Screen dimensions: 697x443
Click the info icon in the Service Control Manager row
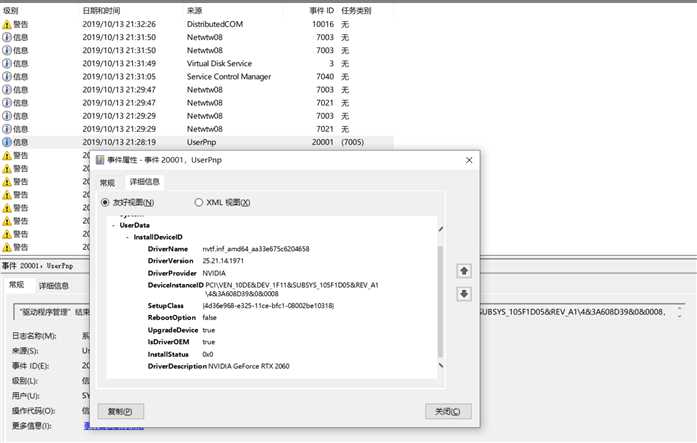(x=7, y=77)
